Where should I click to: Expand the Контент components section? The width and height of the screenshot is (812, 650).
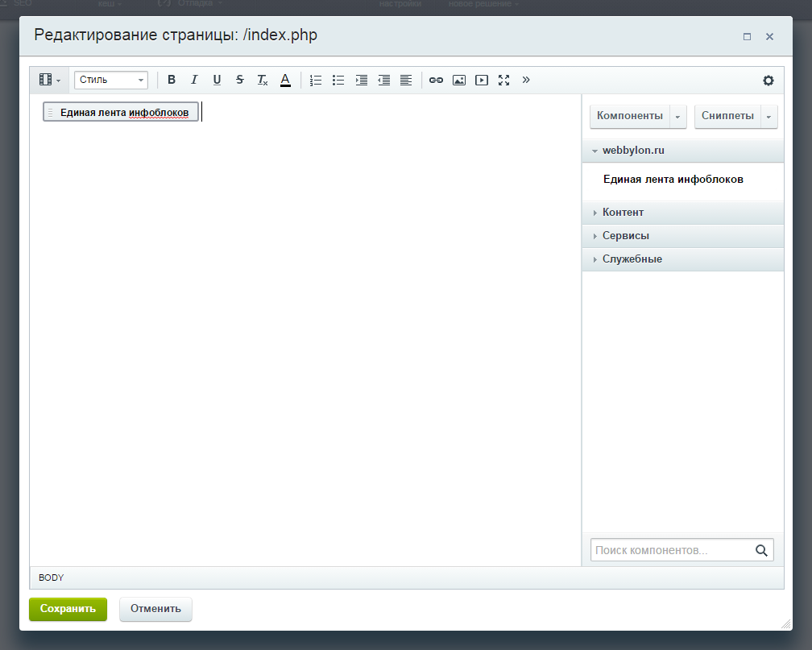tap(623, 213)
